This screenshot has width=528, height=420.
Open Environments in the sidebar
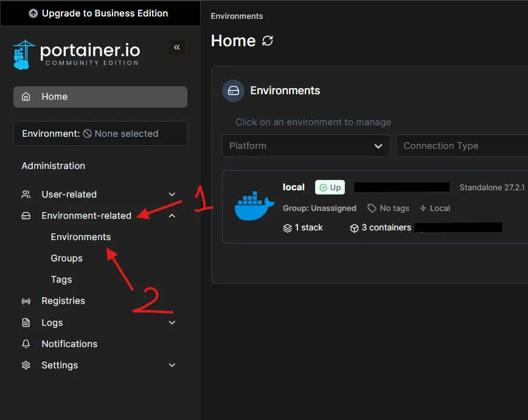click(x=80, y=237)
